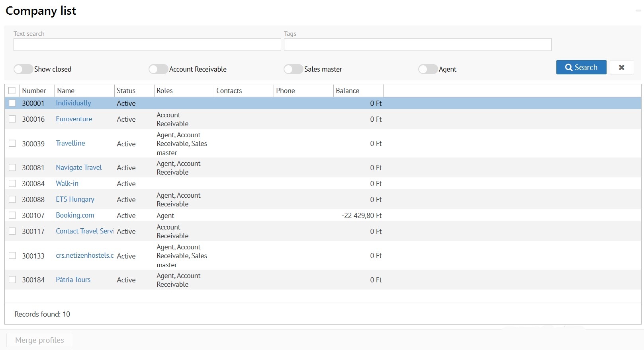Select the checkbox for company 300016

pyautogui.click(x=12, y=119)
